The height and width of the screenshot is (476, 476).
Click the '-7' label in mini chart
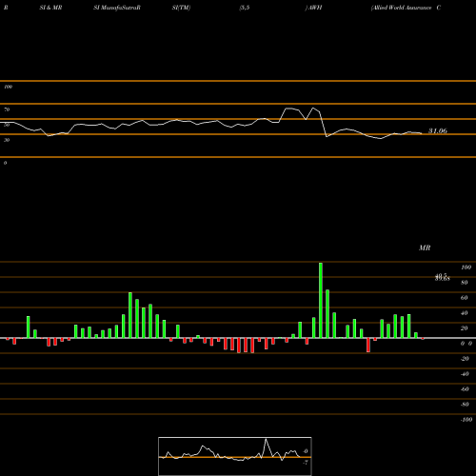click(306, 463)
